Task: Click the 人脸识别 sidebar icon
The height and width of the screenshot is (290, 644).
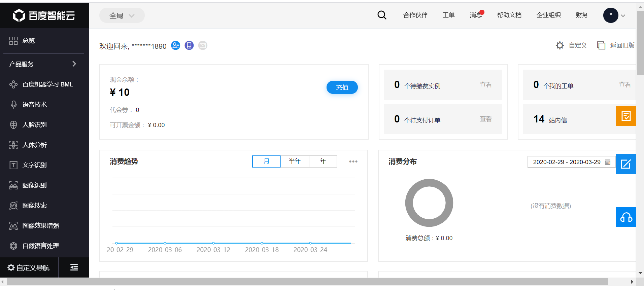Action: (13, 125)
